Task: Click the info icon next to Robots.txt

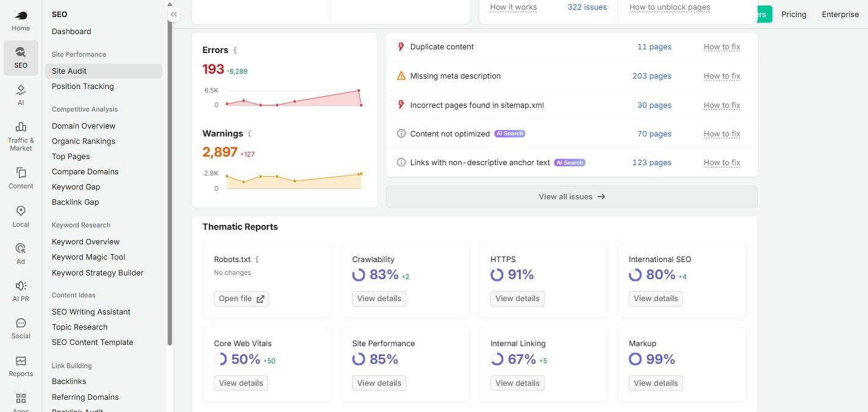Action: (257, 259)
